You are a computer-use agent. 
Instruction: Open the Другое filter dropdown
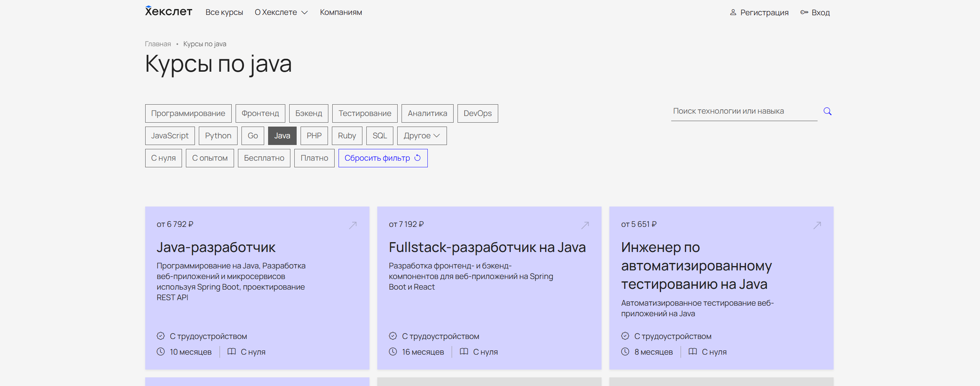click(422, 136)
